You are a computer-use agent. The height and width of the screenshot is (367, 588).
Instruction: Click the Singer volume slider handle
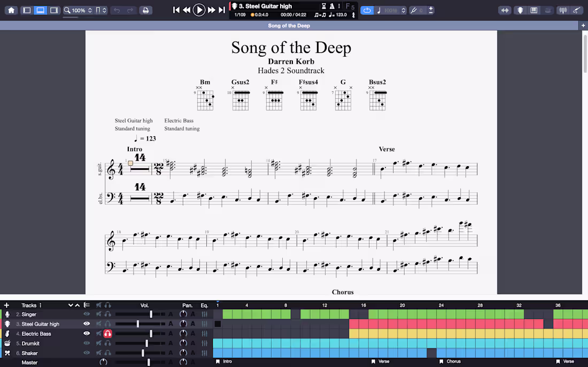151,314
